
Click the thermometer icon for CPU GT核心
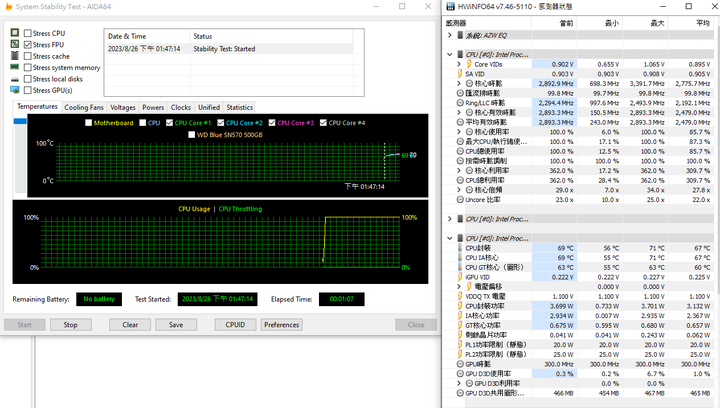coord(460,267)
